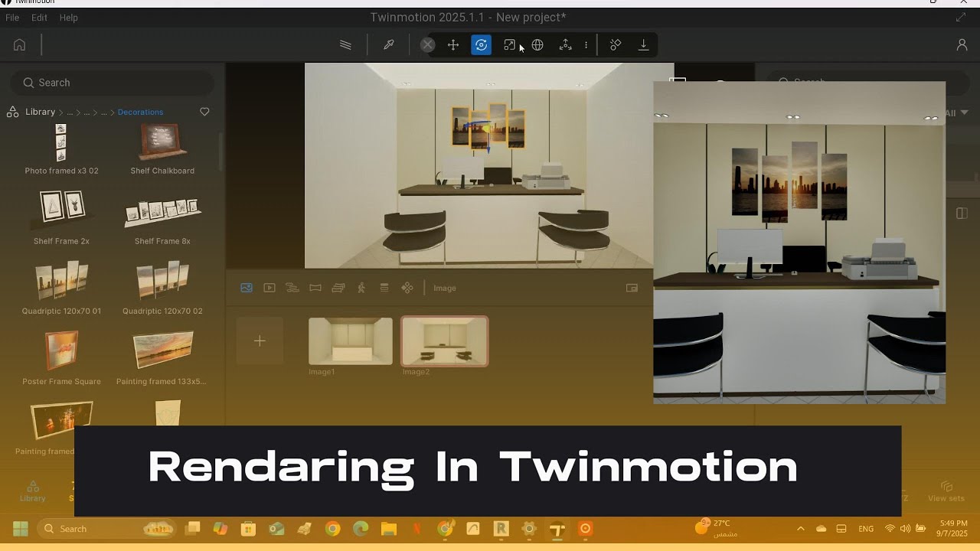Open the walking-person Presenter media icon
The image size is (980, 551).
pyautogui.click(x=361, y=288)
